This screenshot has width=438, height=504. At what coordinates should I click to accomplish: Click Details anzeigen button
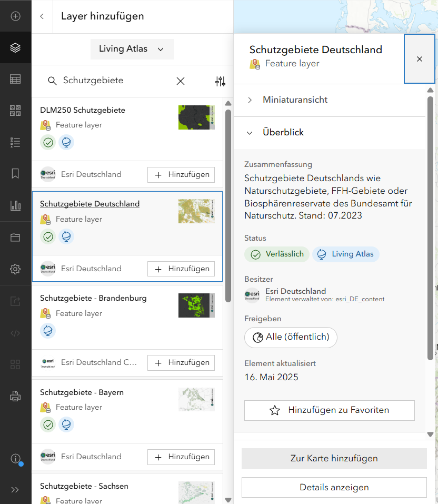tap(334, 488)
